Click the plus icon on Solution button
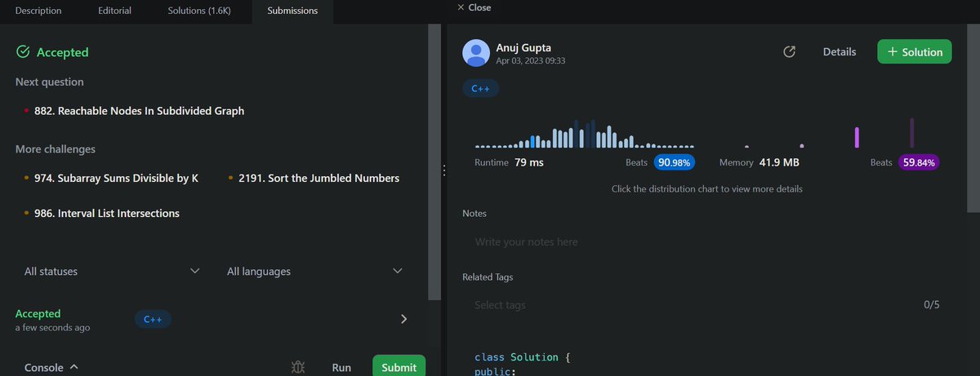 pyautogui.click(x=893, y=51)
